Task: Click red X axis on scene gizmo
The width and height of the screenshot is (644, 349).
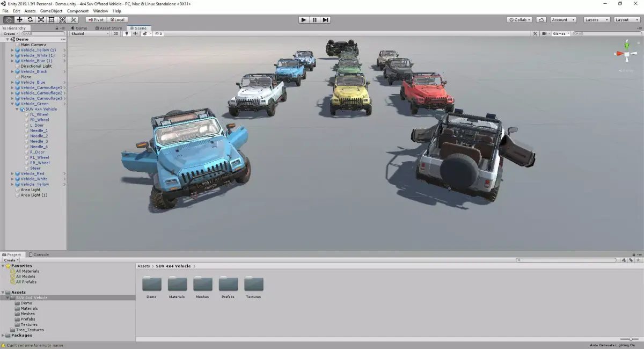Action: [x=619, y=53]
